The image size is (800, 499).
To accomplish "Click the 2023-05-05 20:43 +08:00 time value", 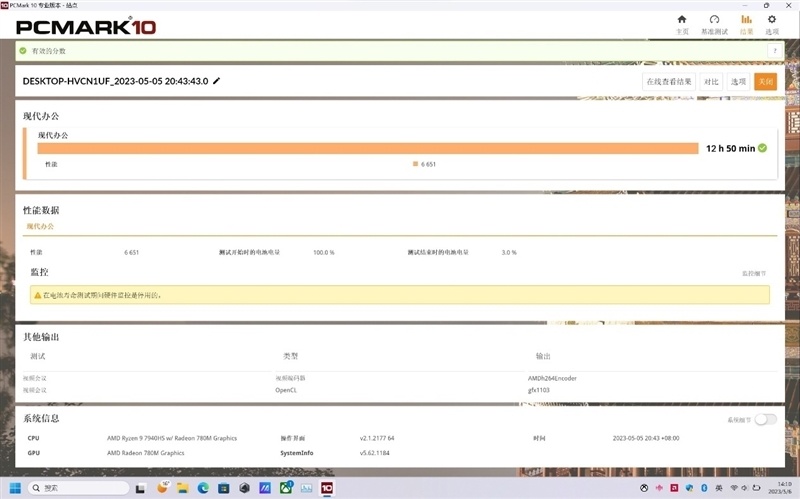I will tap(646, 438).
